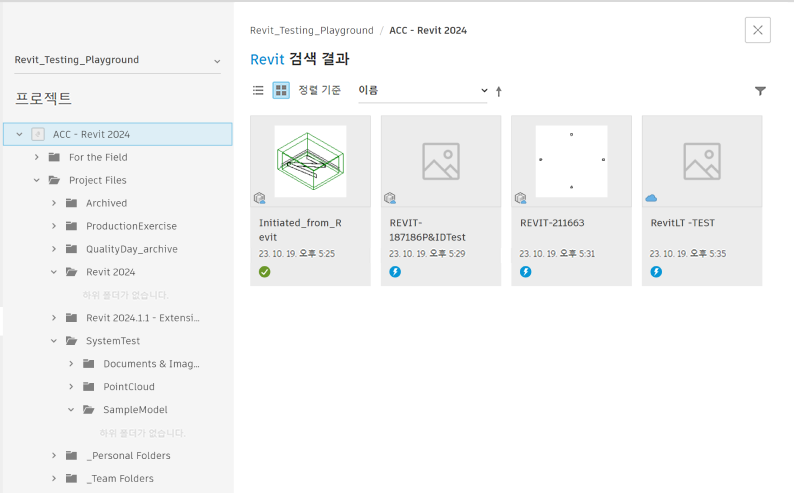Image resolution: width=794 pixels, height=493 pixels.
Task: Select the _Personal Folders folder
Action: tap(128, 456)
